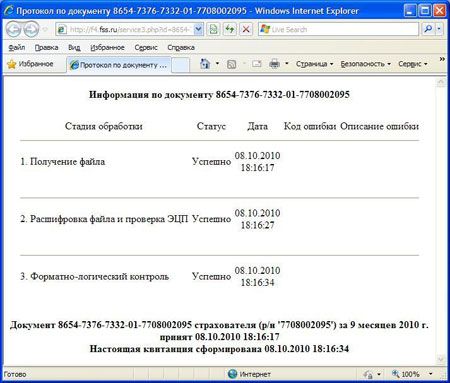The width and height of the screenshot is (450, 383).
Task: Click the Internet Explorer title bar icon
Action: (9, 10)
